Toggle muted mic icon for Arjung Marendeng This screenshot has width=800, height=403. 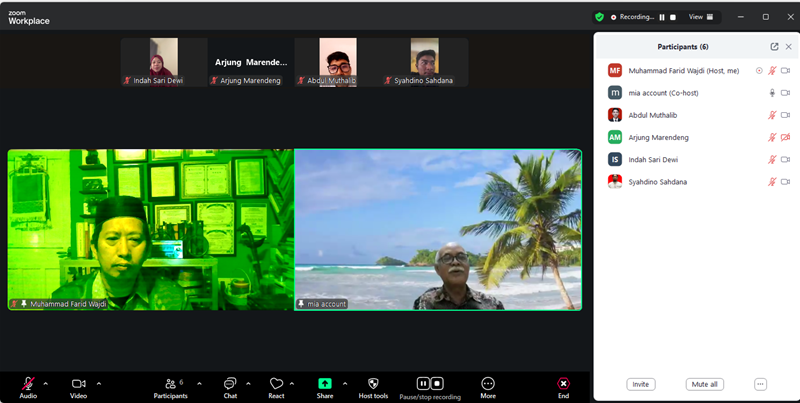(x=772, y=137)
